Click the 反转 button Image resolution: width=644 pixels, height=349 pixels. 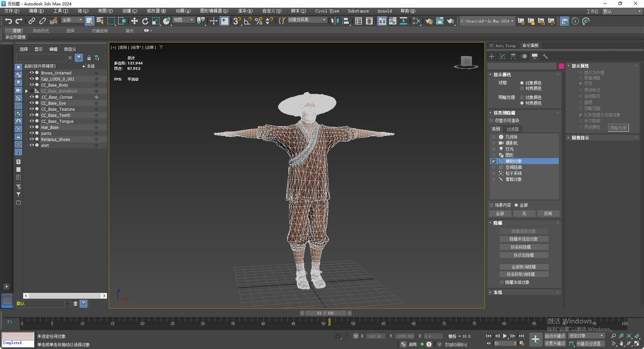tap(548, 213)
